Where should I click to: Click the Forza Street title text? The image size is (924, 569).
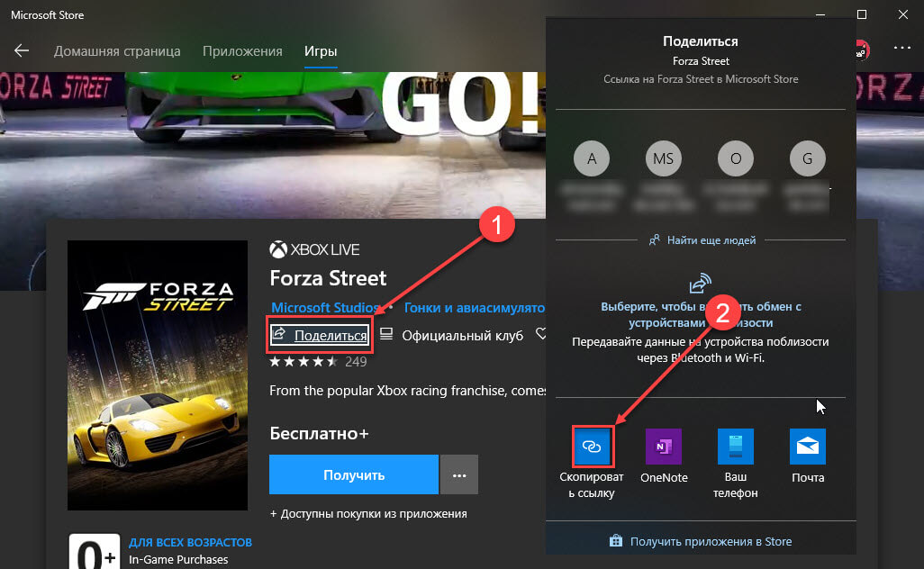(328, 277)
